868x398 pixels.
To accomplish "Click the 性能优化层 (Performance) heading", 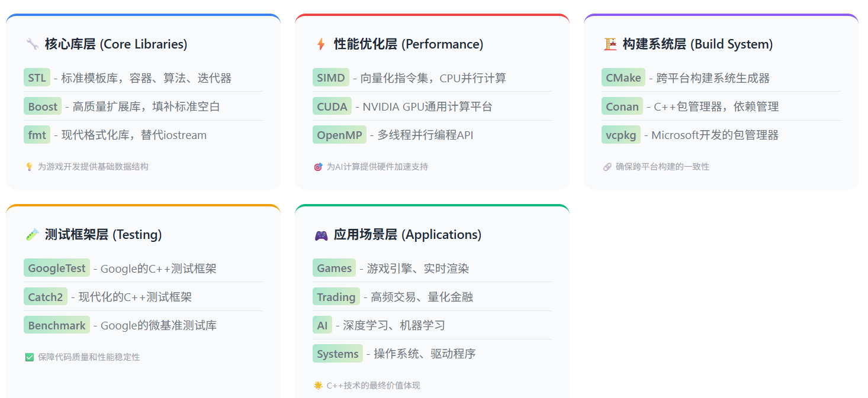I will coord(409,44).
